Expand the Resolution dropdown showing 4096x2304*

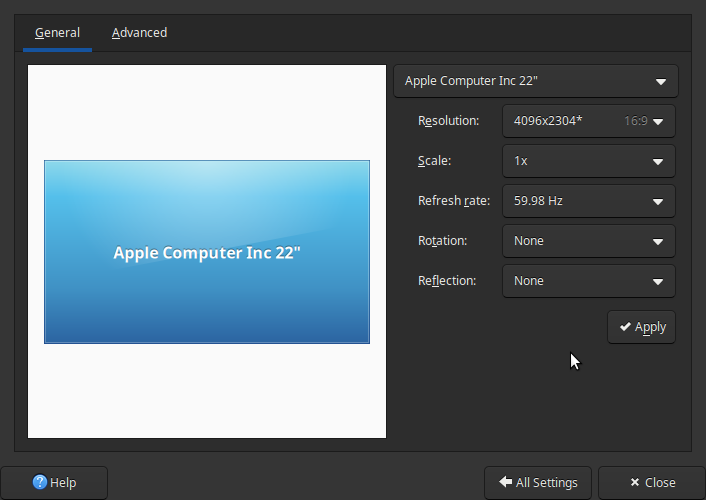click(x=588, y=121)
